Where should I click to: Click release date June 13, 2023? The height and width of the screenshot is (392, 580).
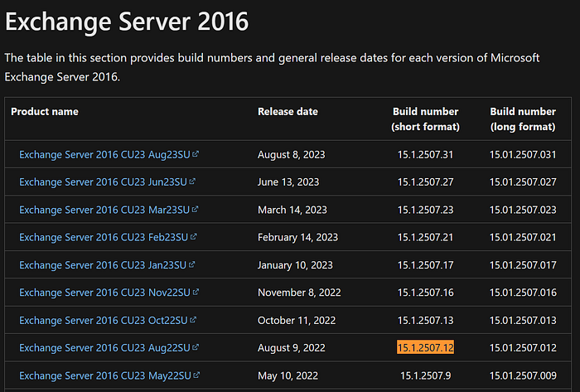(288, 182)
